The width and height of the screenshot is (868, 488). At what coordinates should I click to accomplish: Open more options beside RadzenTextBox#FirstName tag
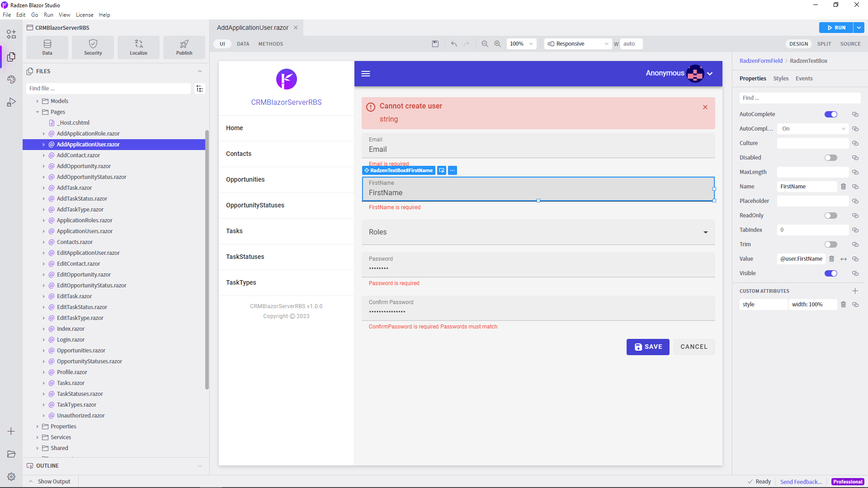pos(453,170)
